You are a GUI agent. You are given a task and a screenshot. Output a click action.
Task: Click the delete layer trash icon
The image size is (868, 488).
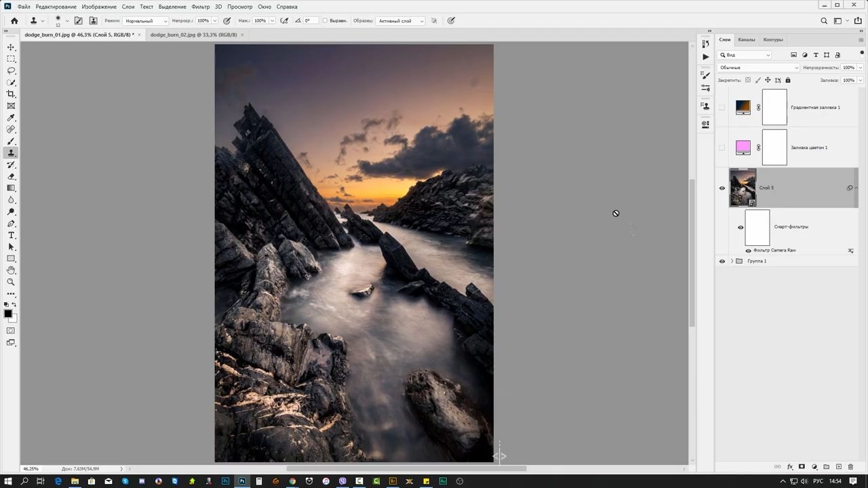(850, 466)
